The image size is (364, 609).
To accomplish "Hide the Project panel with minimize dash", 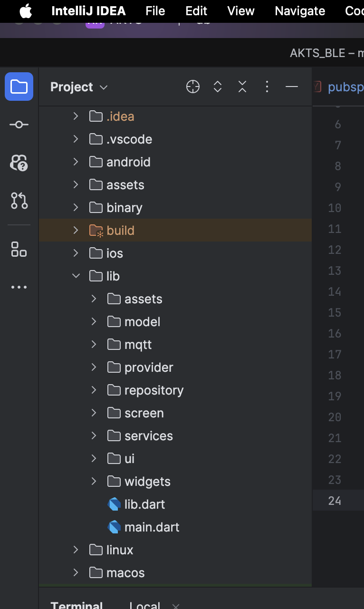I will tap(291, 87).
